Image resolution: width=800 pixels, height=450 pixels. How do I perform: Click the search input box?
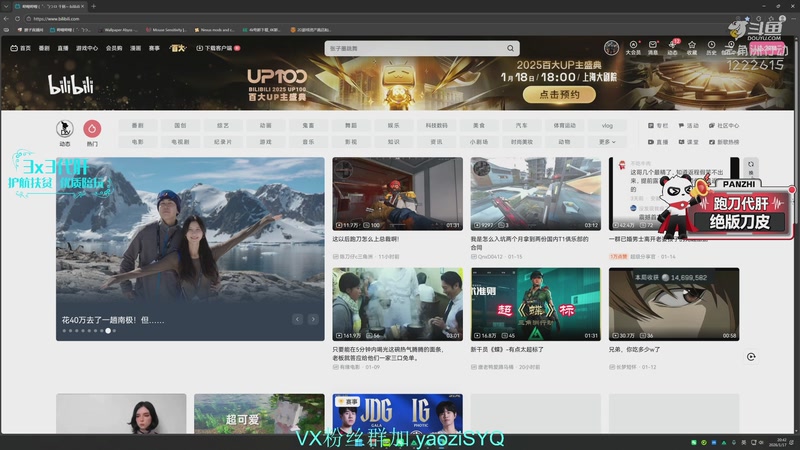416,48
